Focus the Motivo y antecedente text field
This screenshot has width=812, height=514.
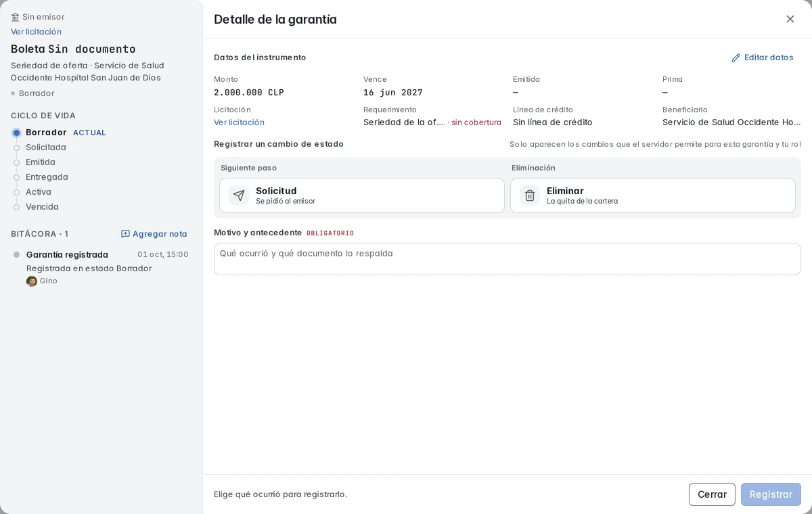tap(507, 259)
